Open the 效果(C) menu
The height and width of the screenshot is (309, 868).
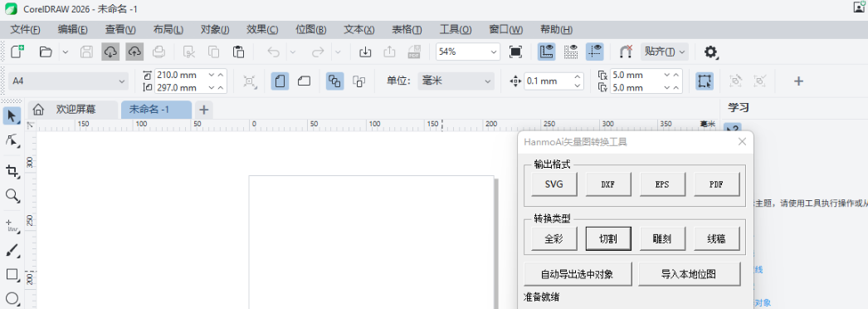point(262,29)
